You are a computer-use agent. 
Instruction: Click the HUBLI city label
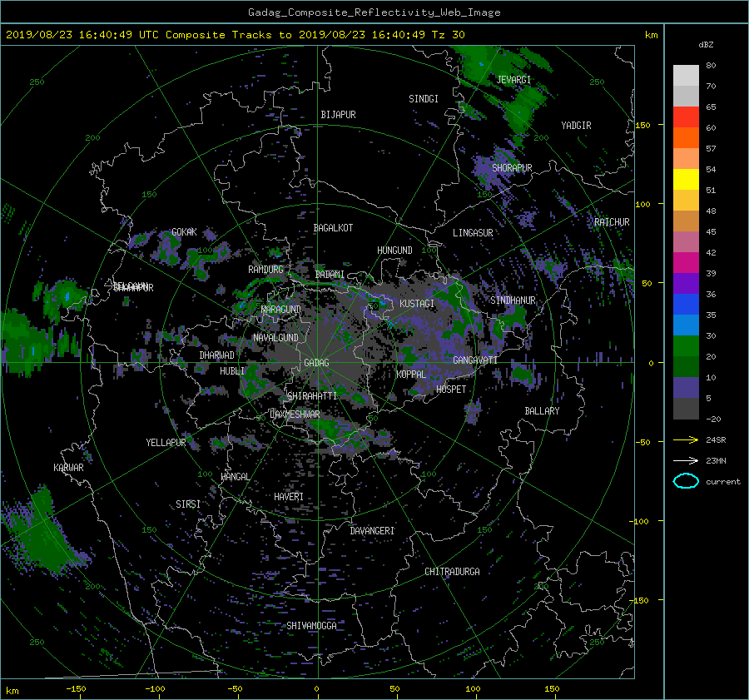click(232, 371)
